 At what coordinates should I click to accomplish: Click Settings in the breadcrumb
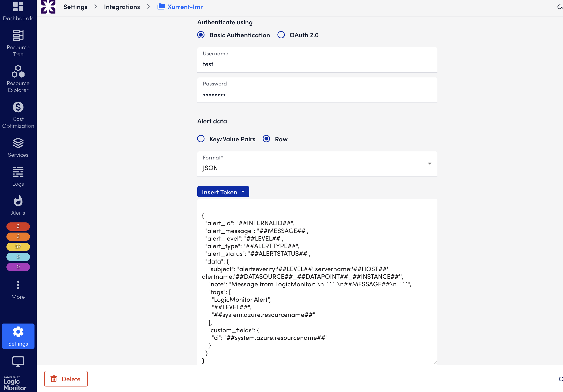tap(75, 7)
